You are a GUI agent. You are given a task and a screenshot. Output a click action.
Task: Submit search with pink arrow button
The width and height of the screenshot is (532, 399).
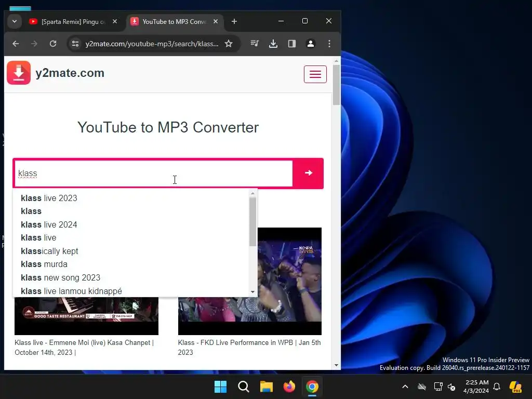pyautogui.click(x=308, y=173)
